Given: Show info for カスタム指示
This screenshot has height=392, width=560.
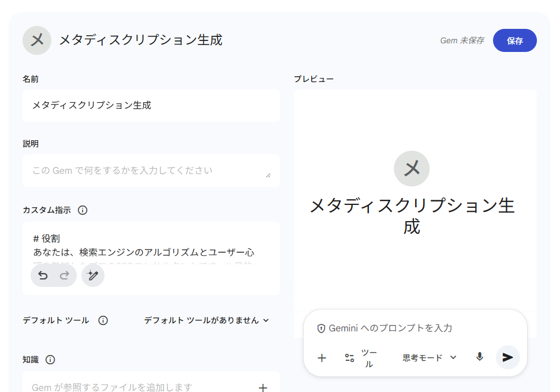Looking at the screenshot, I should [83, 210].
